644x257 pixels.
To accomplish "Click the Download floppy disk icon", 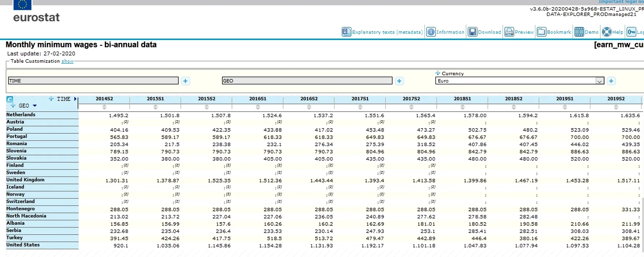I will pos(472,32).
